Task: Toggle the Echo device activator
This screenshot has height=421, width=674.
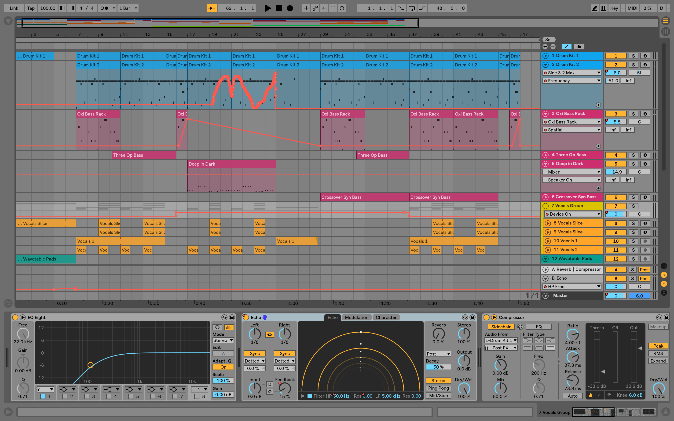Action: pos(246,317)
